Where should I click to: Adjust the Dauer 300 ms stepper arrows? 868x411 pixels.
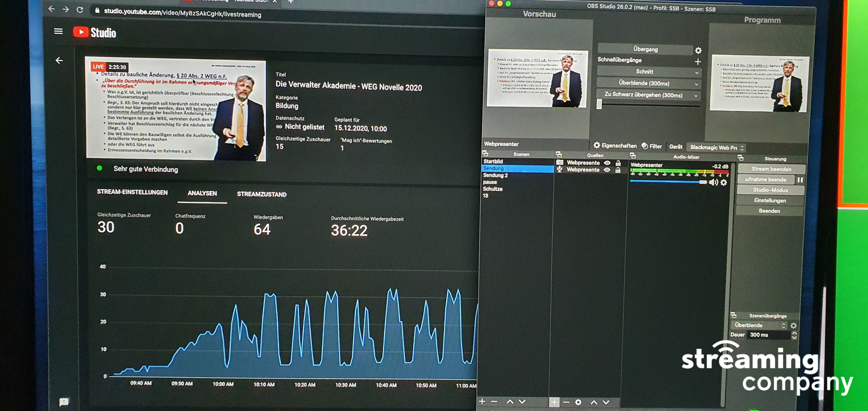click(x=794, y=335)
